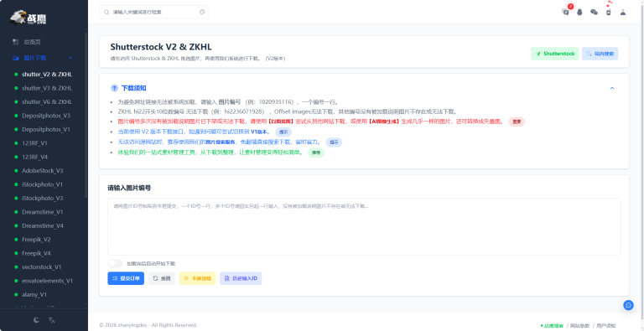The height and width of the screenshot is (331, 644).
Task: Click the copyright zhanyingdes footer text
Action: [x=148, y=325]
